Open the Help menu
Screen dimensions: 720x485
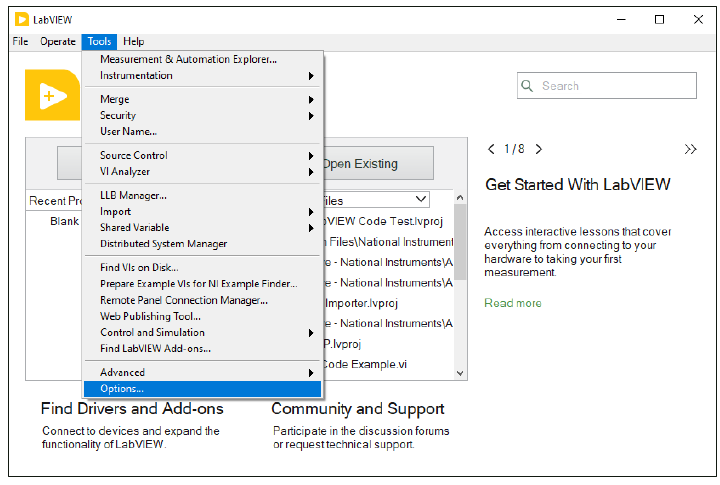click(134, 42)
